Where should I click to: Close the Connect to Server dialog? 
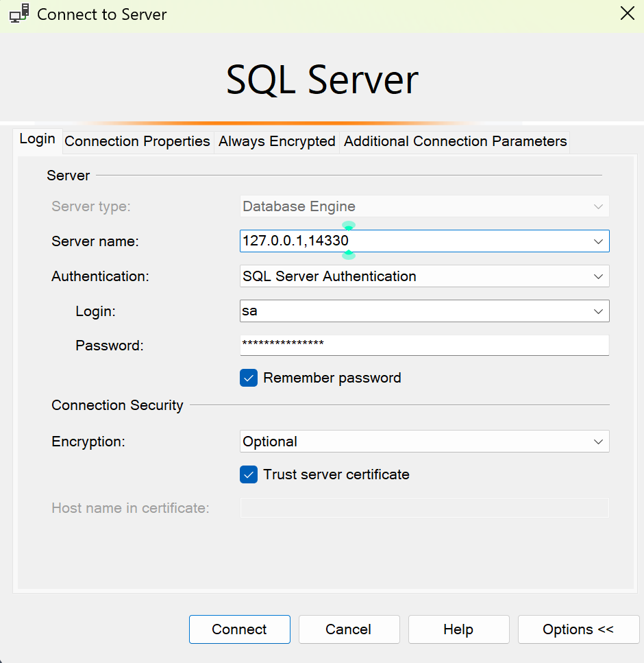[627, 14]
